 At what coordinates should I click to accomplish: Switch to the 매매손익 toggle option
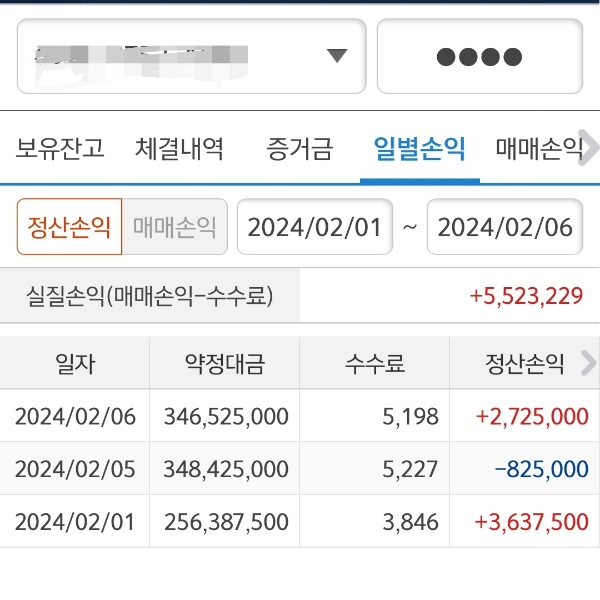175,227
